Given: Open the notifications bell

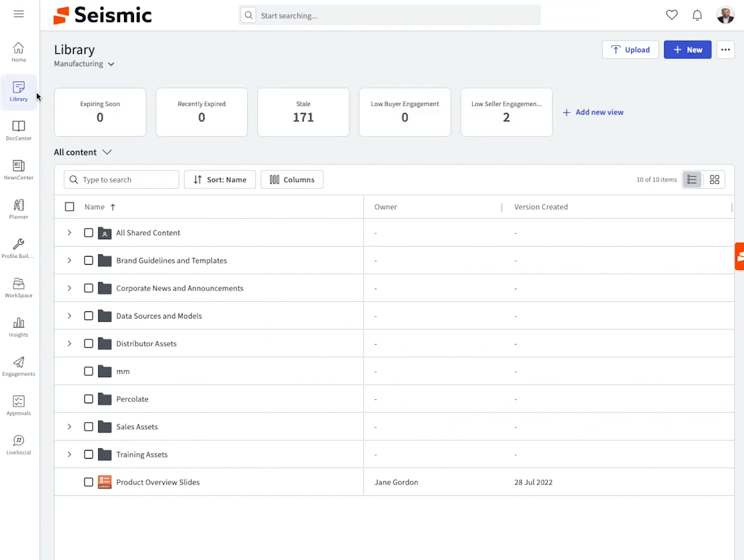Looking at the screenshot, I should tap(697, 15).
